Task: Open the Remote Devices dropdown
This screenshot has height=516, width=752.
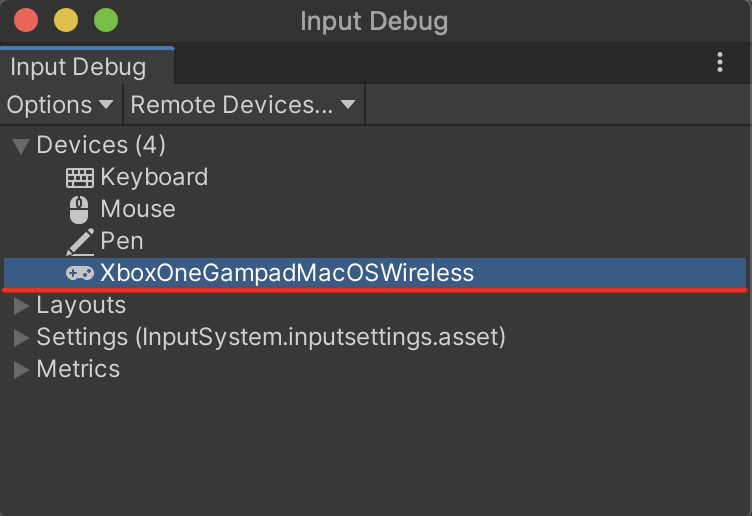Action: (243, 105)
